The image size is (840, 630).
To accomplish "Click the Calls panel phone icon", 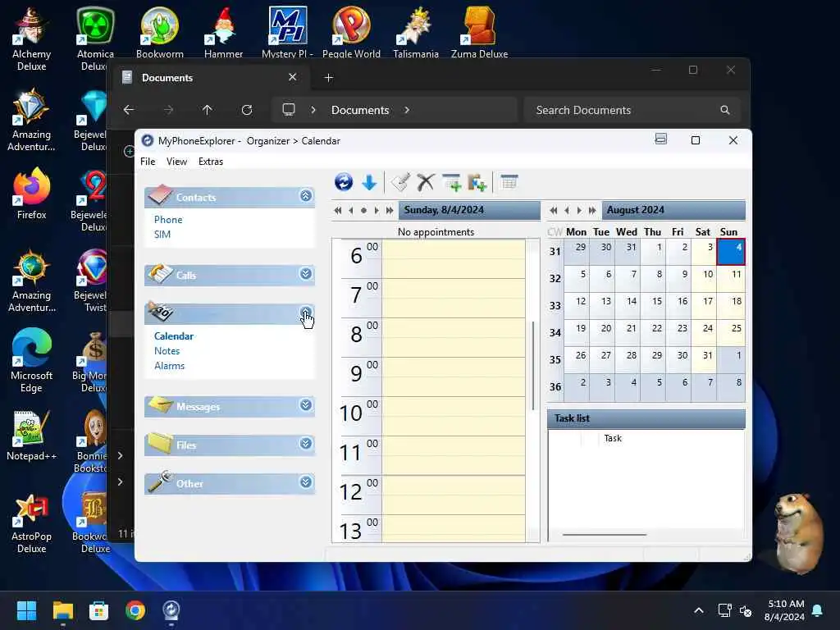I will click(160, 274).
